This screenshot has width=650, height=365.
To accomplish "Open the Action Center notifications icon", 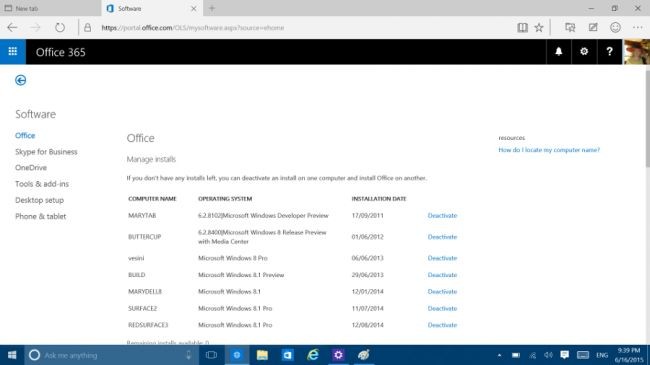I will [565, 355].
